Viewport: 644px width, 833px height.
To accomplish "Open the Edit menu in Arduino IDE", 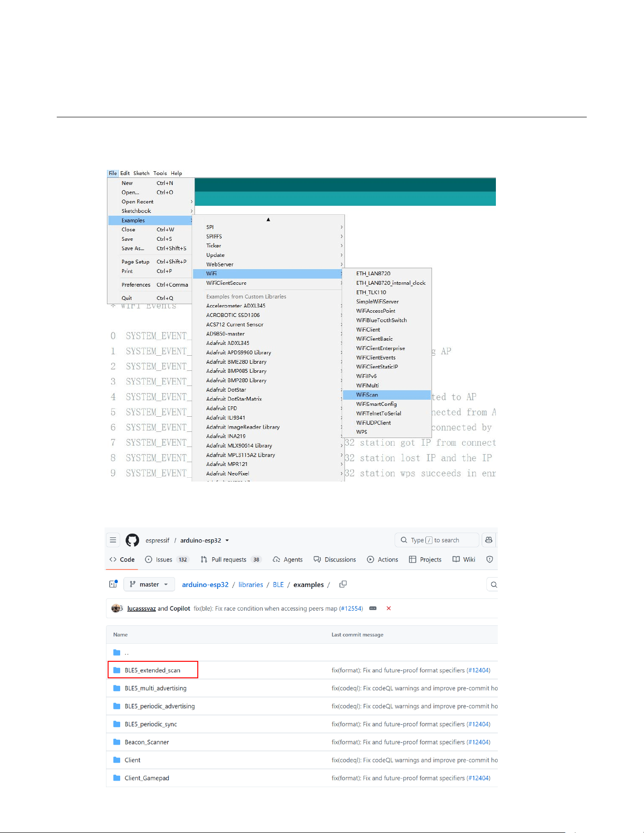I will pyautogui.click(x=125, y=173).
